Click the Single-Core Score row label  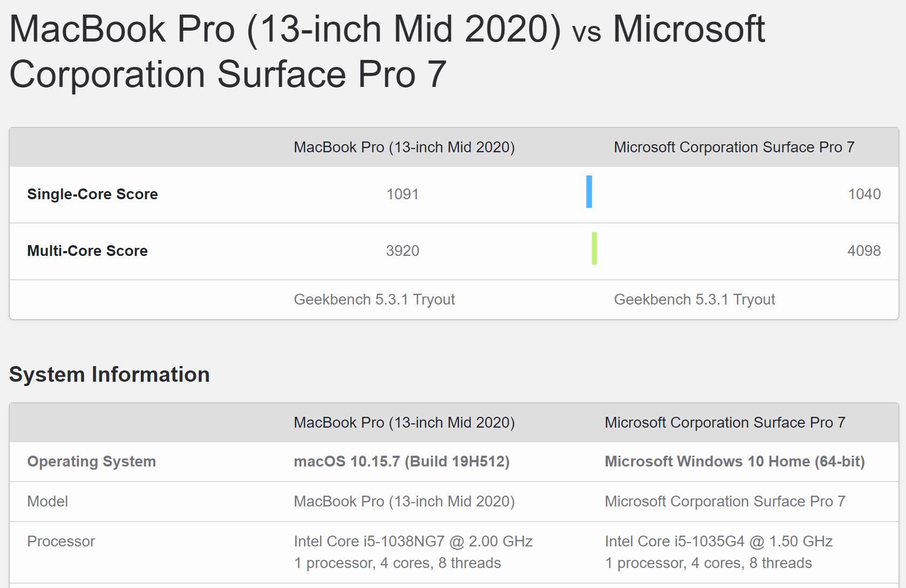(x=92, y=194)
